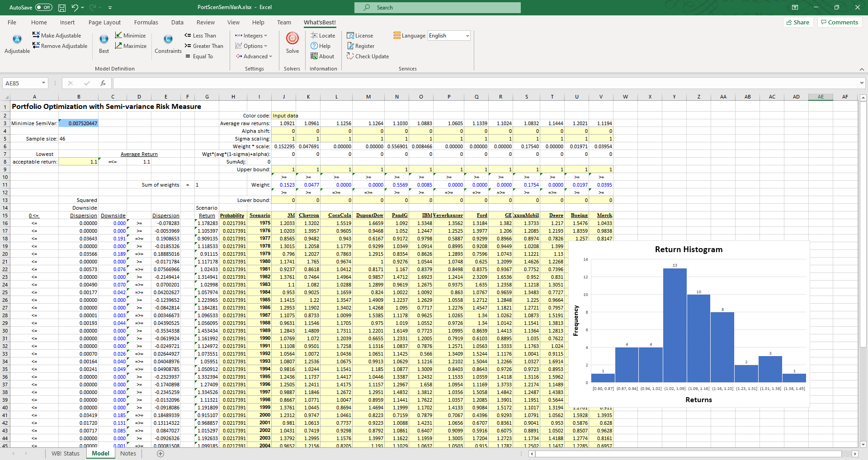
Task: Expand the Name Box dropdown
Action: 43,83
